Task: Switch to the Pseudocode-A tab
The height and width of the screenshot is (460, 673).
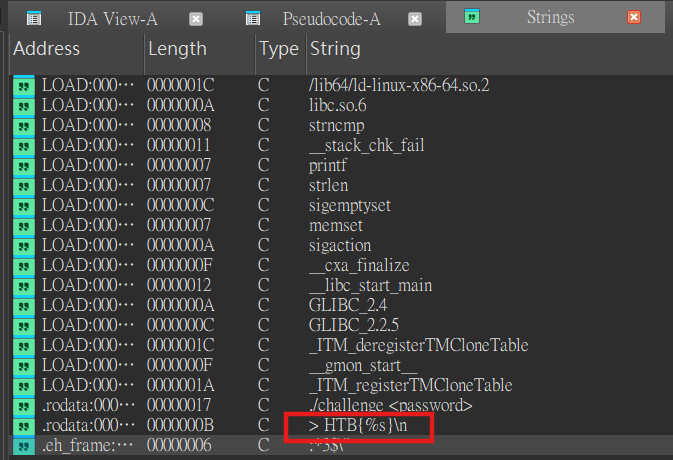Action: point(331,19)
